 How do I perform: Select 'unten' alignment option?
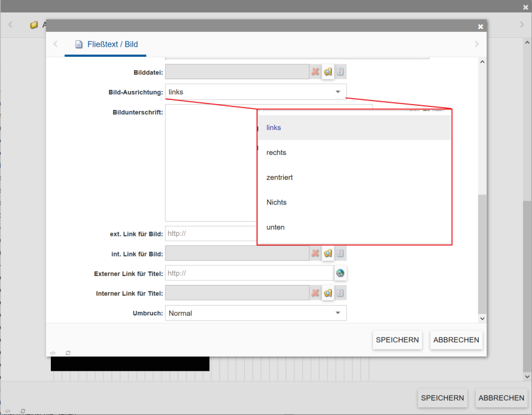point(275,227)
